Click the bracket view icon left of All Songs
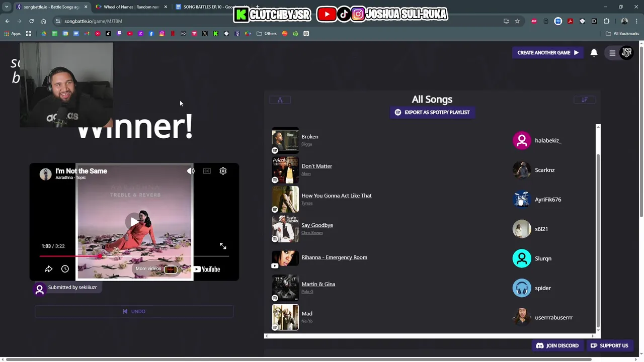This screenshot has width=644, height=362. point(280,100)
